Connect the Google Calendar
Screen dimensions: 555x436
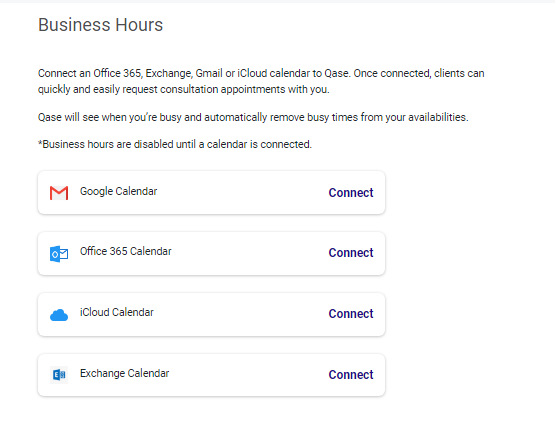[351, 193]
